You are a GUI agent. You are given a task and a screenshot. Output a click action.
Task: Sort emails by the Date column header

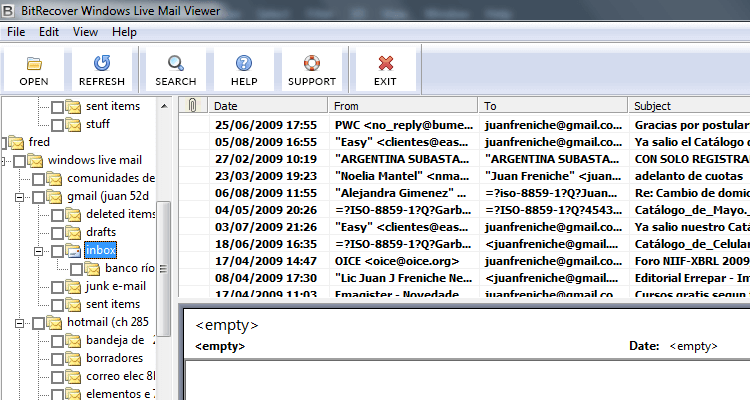(267, 105)
